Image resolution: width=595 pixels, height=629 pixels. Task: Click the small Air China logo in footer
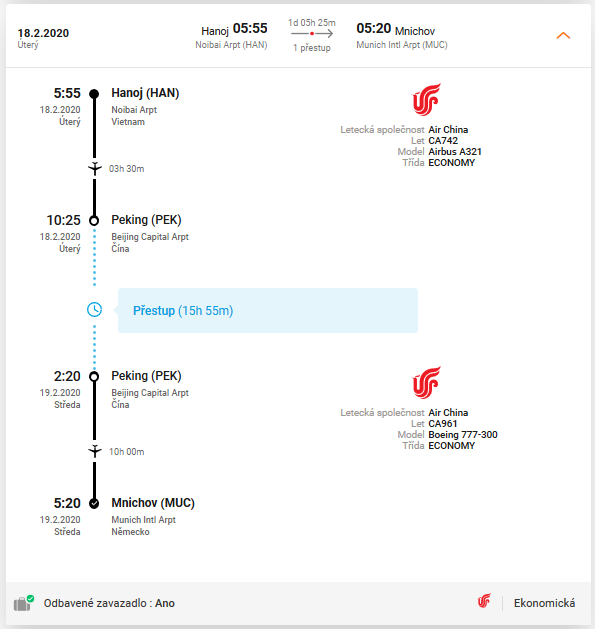(x=484, y=601)
